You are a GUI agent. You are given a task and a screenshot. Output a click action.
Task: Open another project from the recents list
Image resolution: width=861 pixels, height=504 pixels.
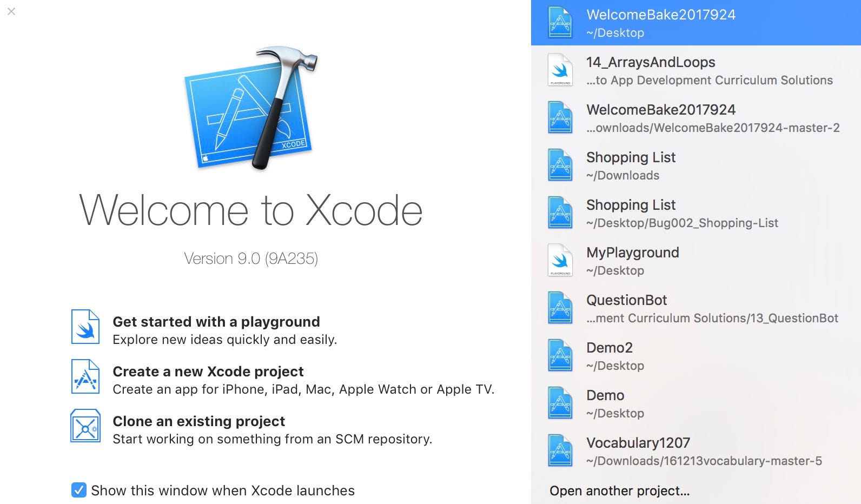[x=620, y=490]
